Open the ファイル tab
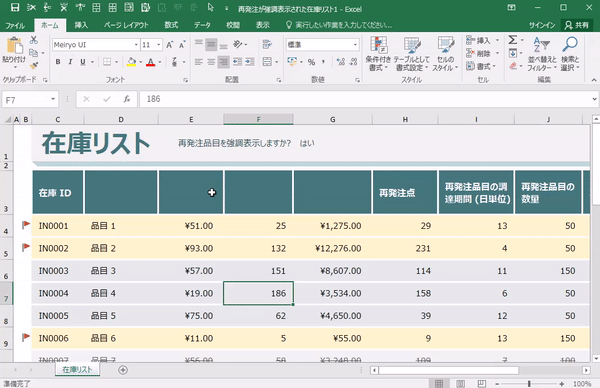This screenshot has width=600, height=388. coord(15,25)
